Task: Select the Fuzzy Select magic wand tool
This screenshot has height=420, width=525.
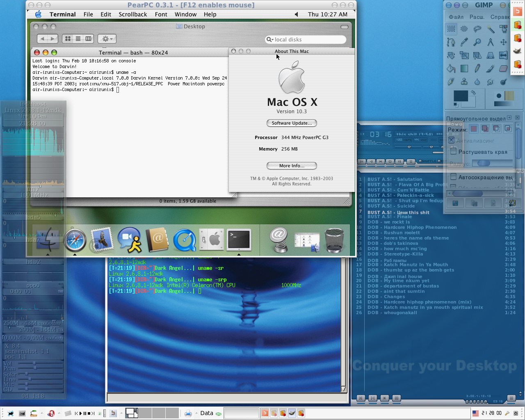Action: (491, 29)
